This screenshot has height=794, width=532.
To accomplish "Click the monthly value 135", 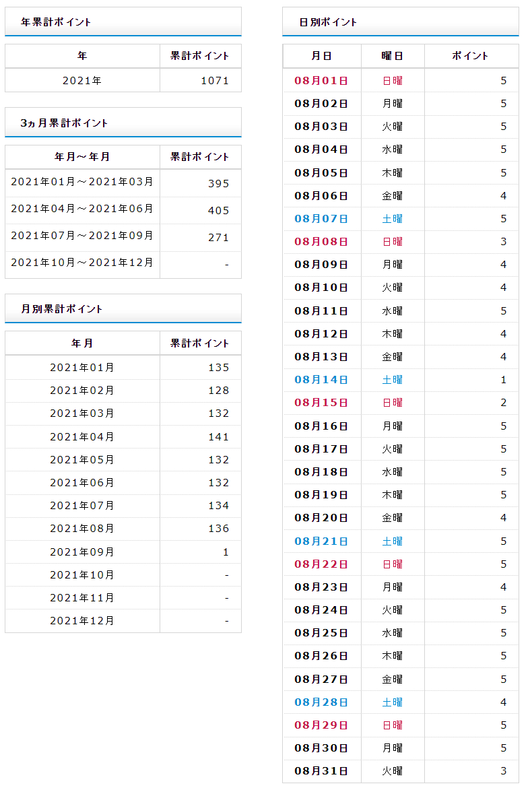I will click(x=219, y=368).
